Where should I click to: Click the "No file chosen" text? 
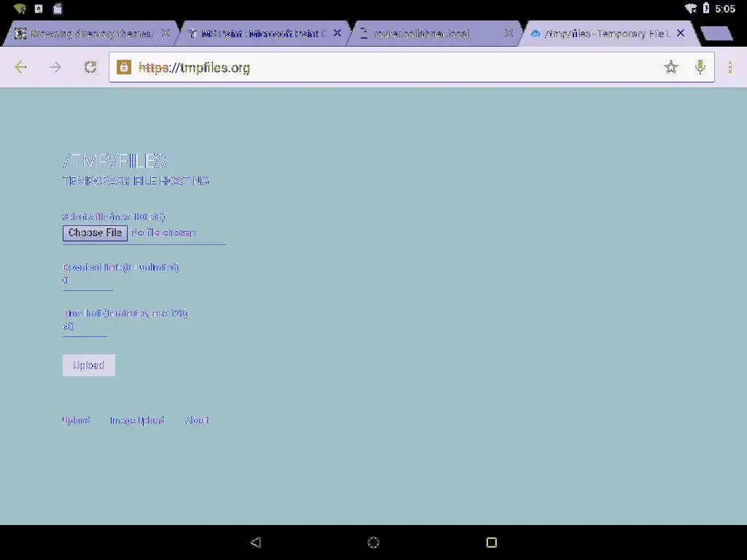pos(163,233)
